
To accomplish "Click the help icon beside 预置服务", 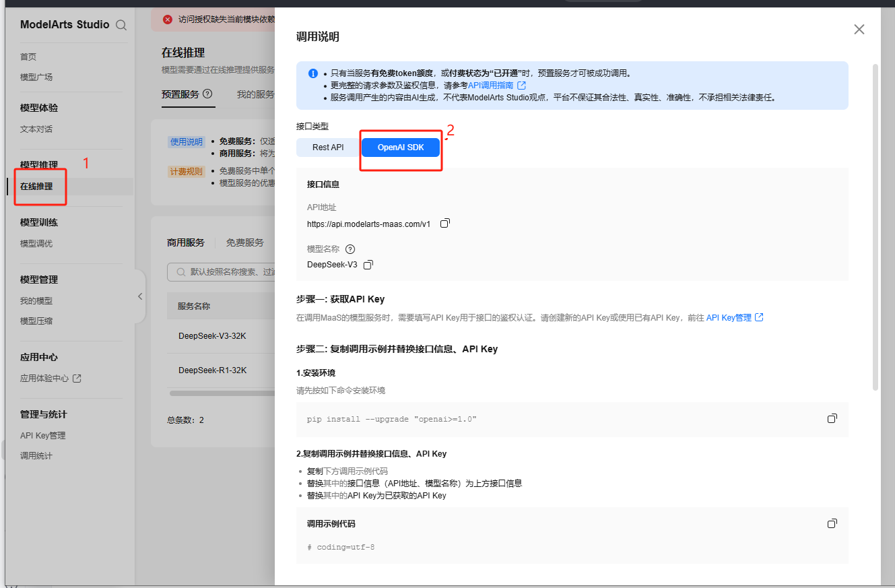I will coord(207,94).
